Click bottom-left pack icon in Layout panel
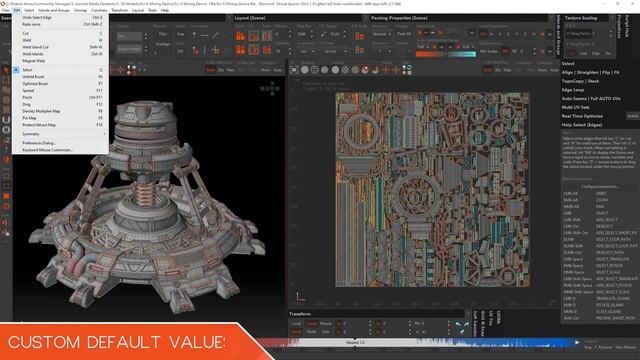 tap(240, 50)
